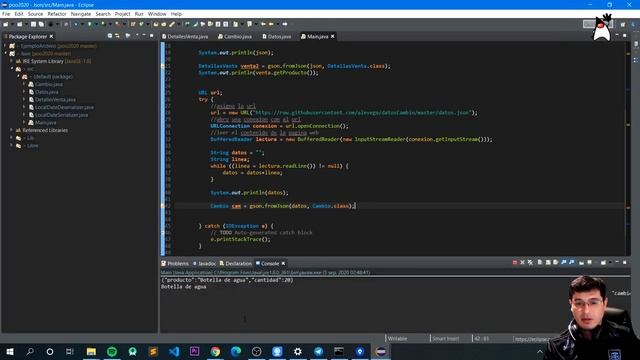This screenshot has width=640, height=360.
Task: Click the New file toolbar icon
Action: 6,24
